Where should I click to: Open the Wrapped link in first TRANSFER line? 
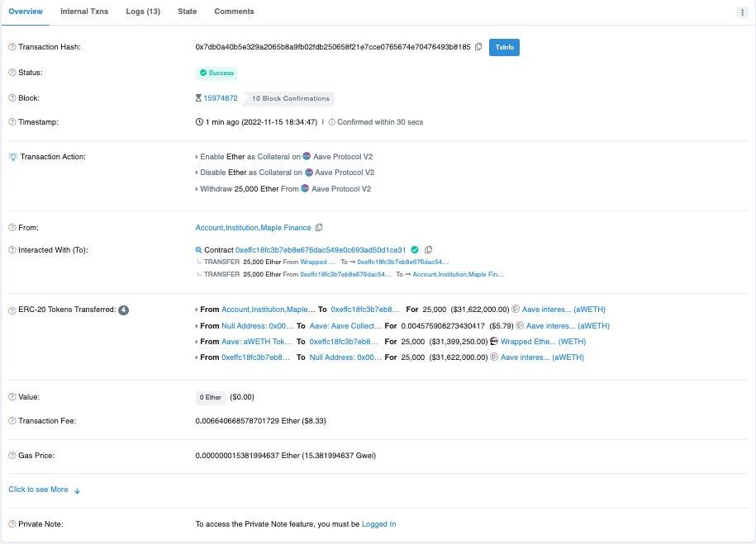(x=317, y=263)
